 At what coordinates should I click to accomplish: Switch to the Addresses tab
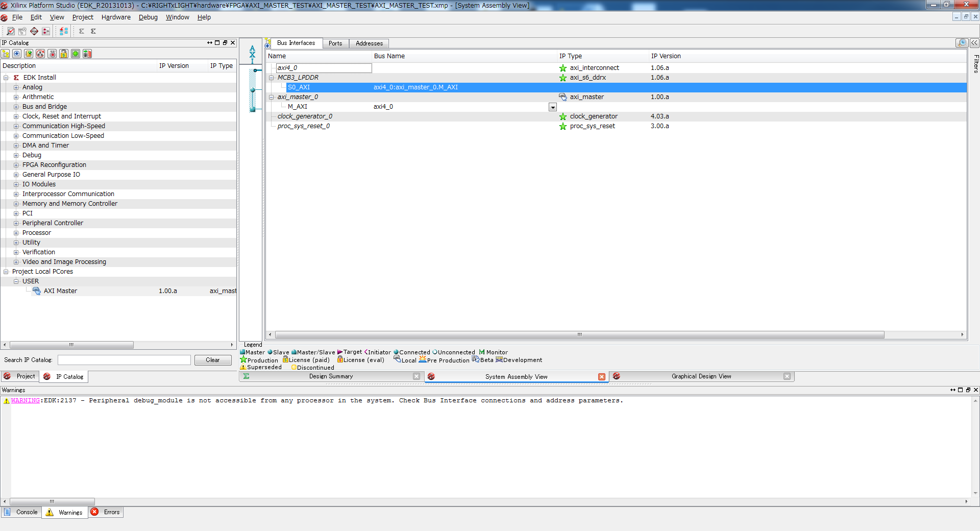[369, 43]
